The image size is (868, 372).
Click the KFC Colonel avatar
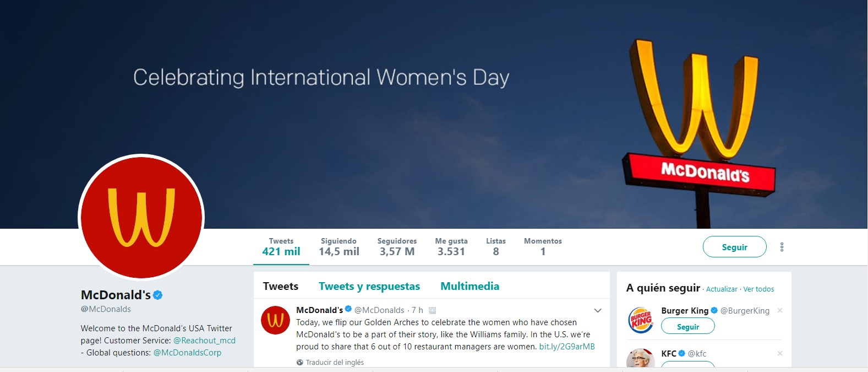pos(641,359)
